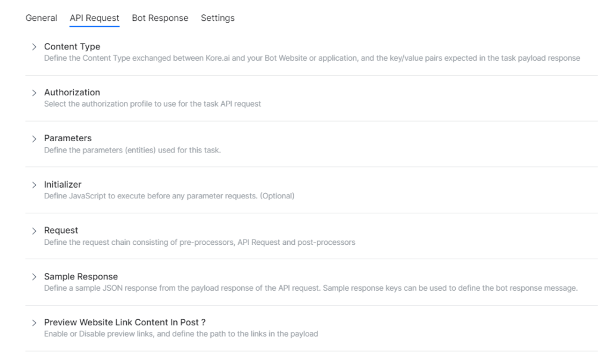Expand the Parameters section chevron
610x364 pixels.
point(34,138)
